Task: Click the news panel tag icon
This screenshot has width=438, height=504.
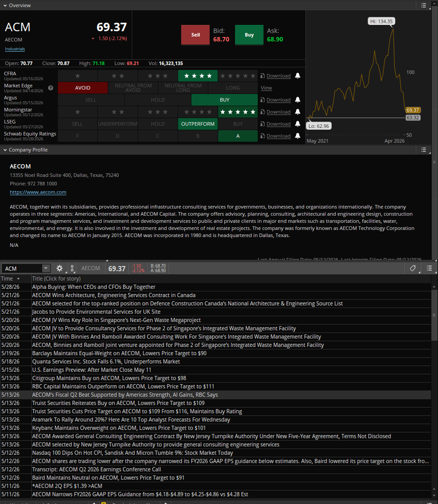Action: click(413, 268)
